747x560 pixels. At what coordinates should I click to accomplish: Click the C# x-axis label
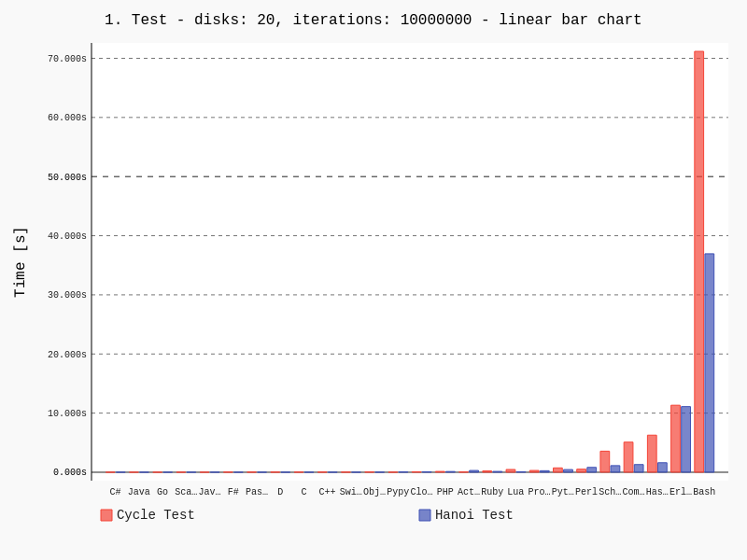(115, 492)
